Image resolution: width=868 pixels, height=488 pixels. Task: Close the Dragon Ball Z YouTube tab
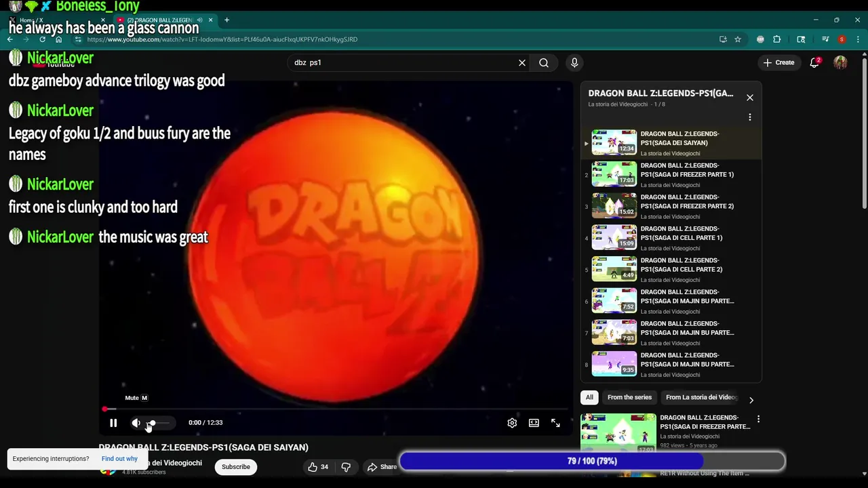(210, 20)
